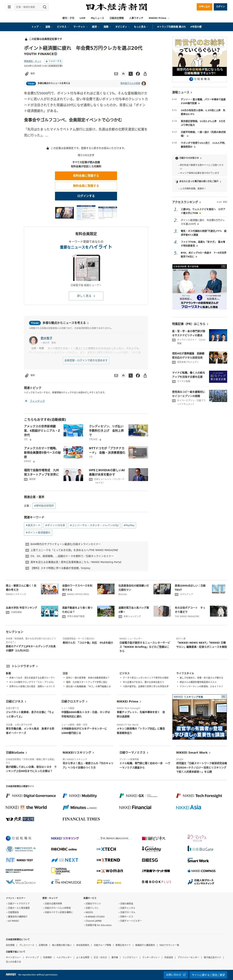
Task: Expand the マーケット navigation dropdown
Action: coord(81,27)
